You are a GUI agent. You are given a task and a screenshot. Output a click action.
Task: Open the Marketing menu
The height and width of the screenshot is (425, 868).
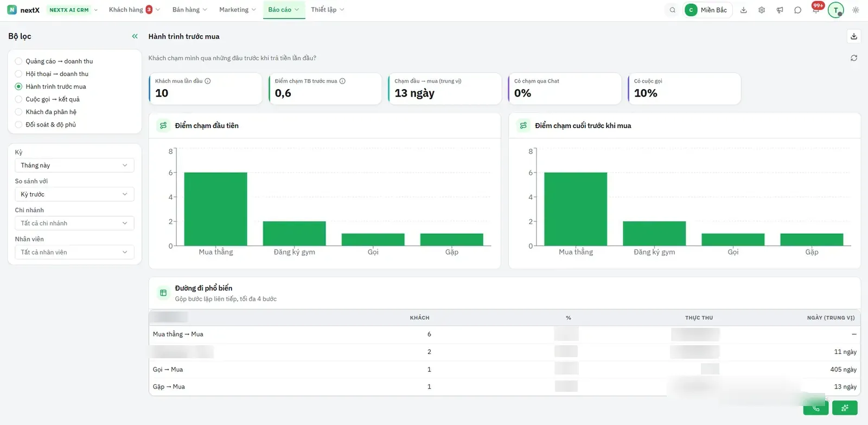[238, 10]
